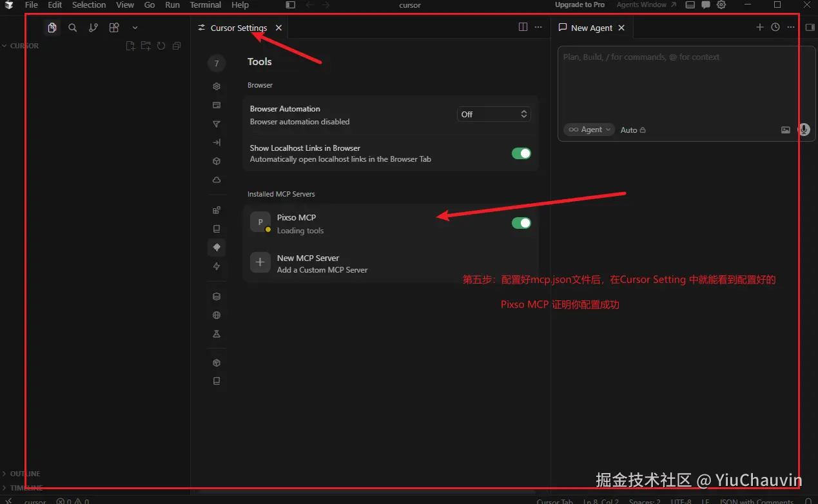Click the Cursor app logo
Screen dimensions: 818x504
(9, 5)
